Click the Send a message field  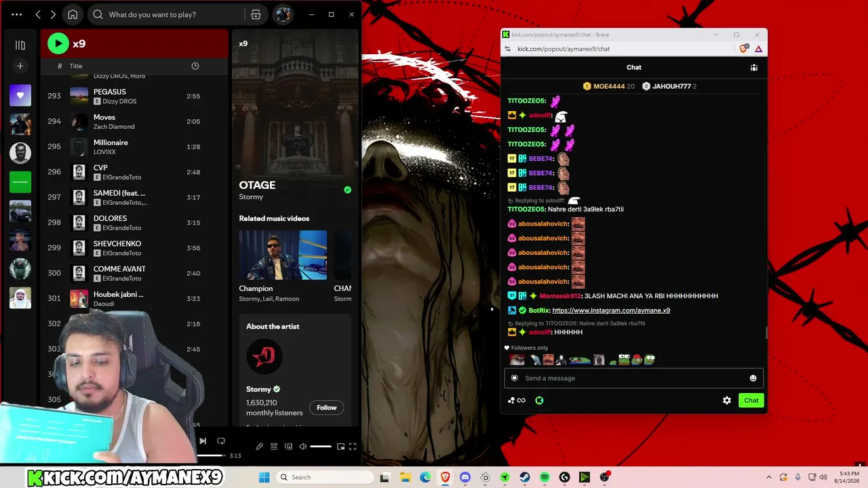click(634, 378)
